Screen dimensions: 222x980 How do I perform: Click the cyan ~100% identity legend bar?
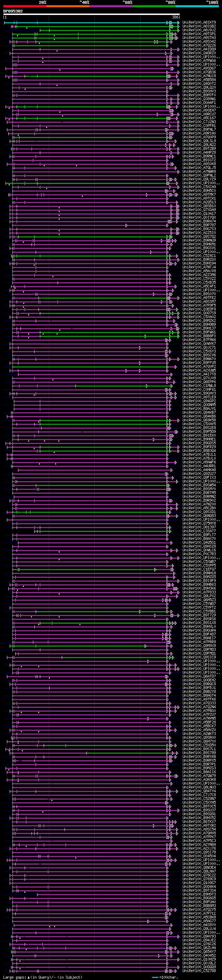coord(197,6)
